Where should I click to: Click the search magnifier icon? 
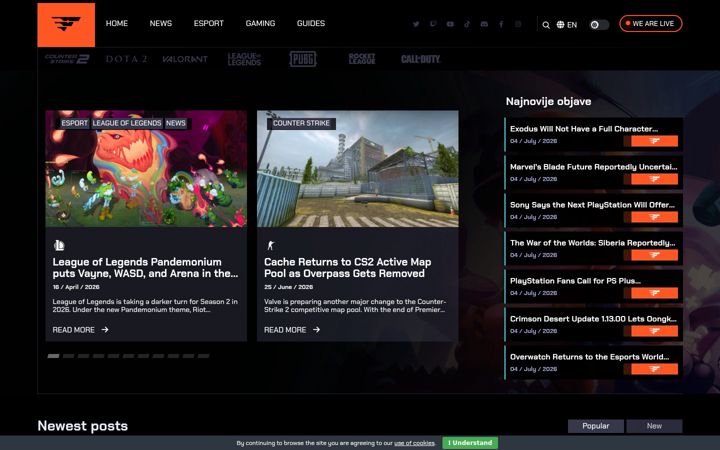546,25
